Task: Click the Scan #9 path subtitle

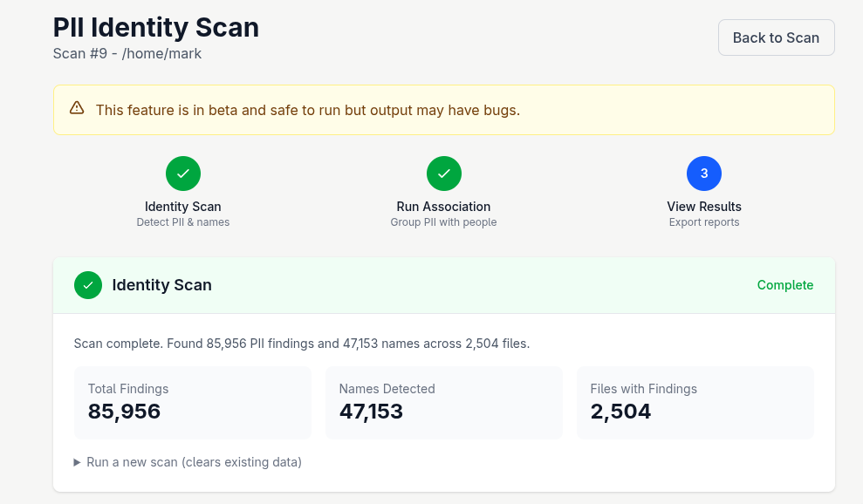Action: point(127,54)
